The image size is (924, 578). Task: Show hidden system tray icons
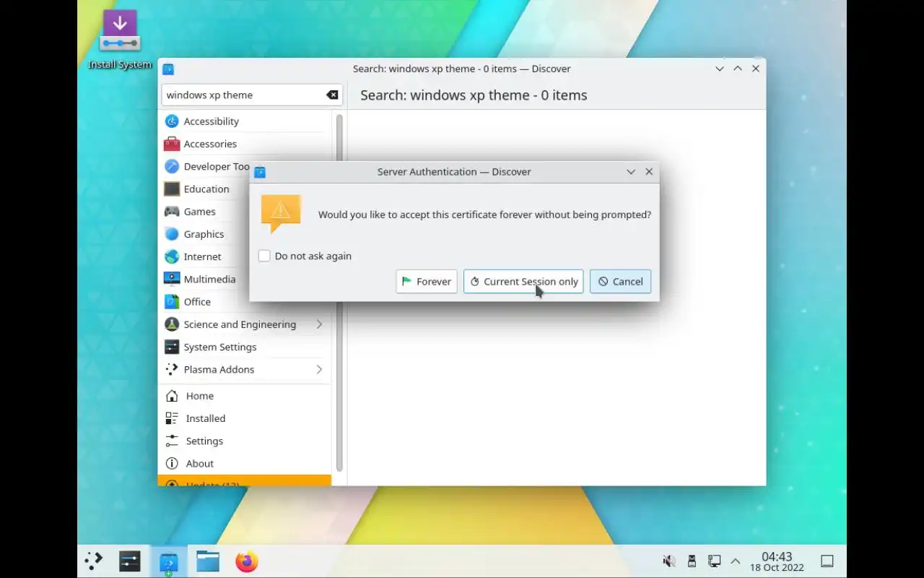736,561
